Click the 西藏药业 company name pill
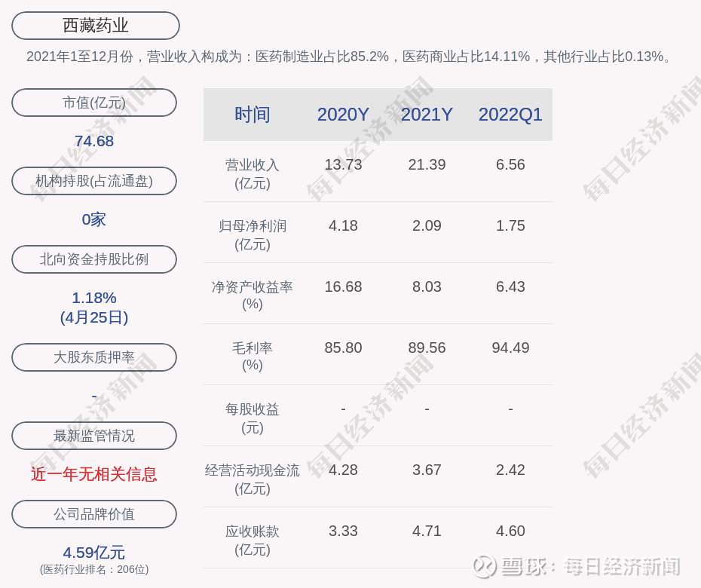Screen dimensions: 701x588 click(x=96, y=26)
